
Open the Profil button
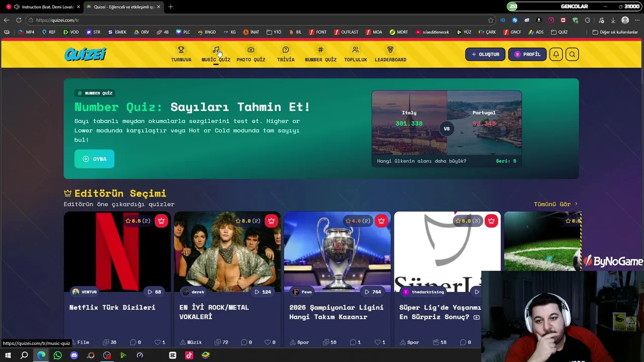[x=527, y=54]
